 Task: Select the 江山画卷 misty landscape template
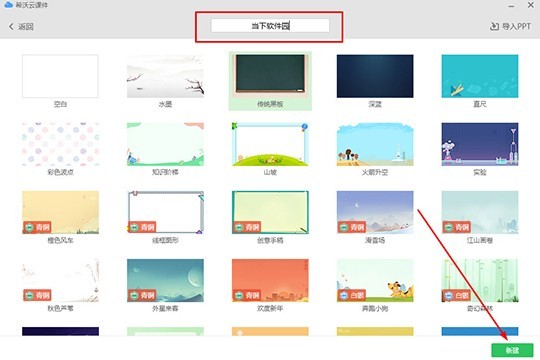[480, 212]
